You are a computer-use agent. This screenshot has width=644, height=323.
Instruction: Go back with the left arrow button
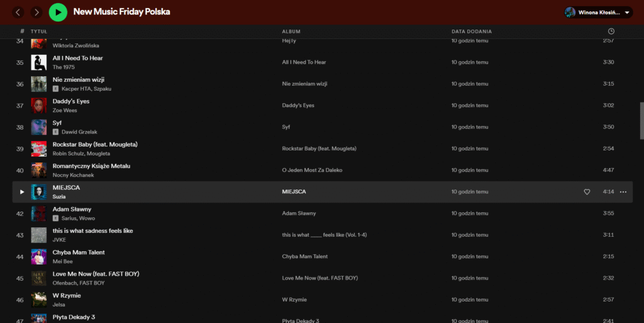point(18,12)
